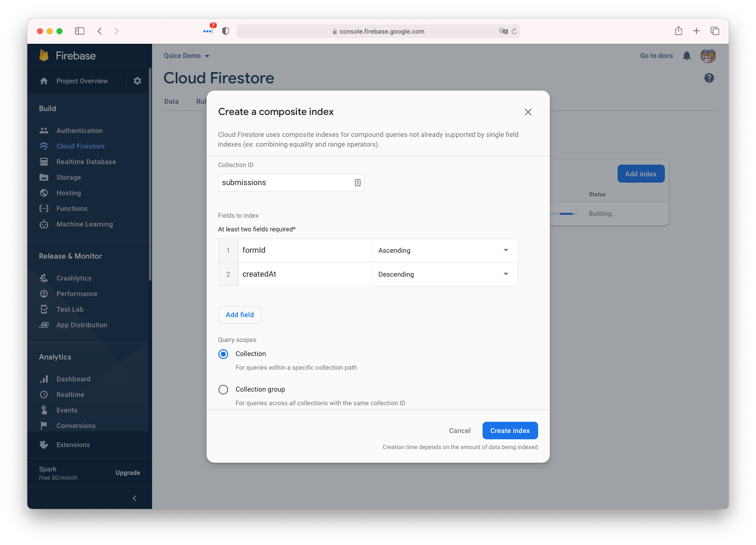Click the Add index button

coord(641,174)
